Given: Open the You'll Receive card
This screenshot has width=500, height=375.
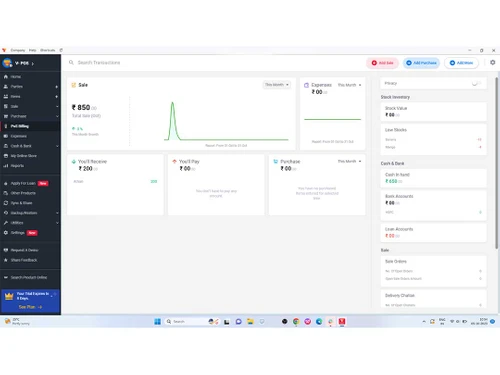Looking at the screenshot, I should tap(115, 184).
